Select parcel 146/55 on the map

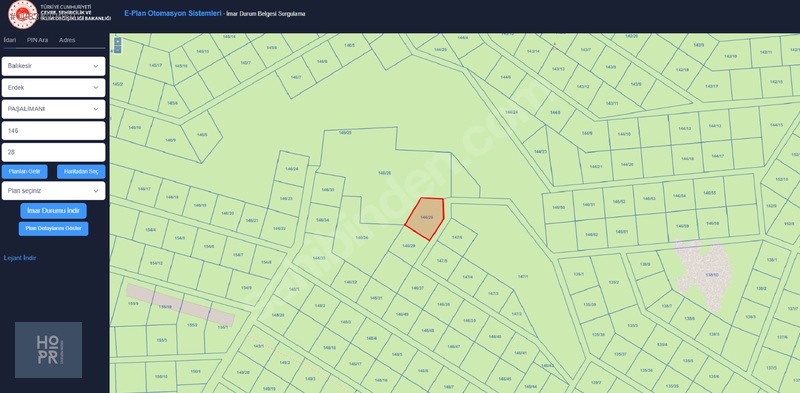(x=710, y=193)
